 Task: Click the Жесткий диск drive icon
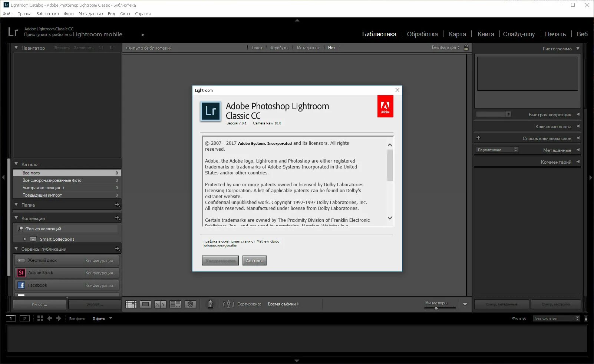click(21, 260)
